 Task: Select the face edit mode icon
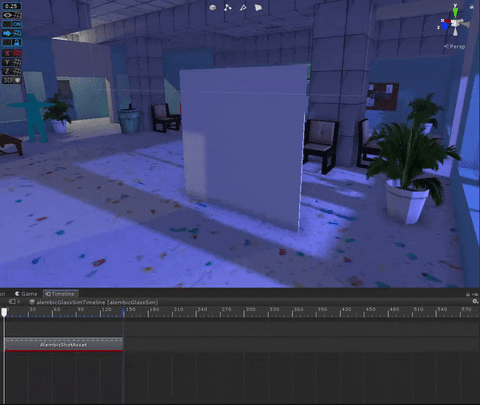pyautogui.click(x=258, y=7)
